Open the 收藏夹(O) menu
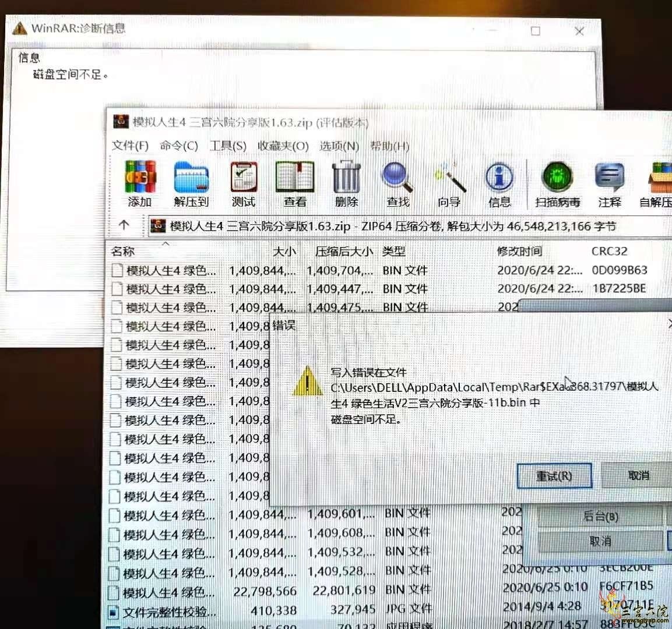This screenshot has height=629, width=672. click(x=283, y=146)
